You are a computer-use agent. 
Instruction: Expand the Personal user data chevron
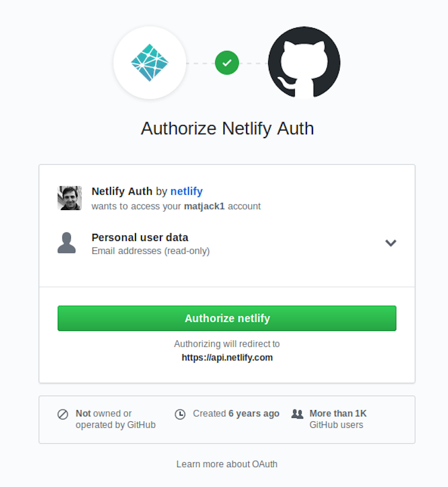point(390,243)
